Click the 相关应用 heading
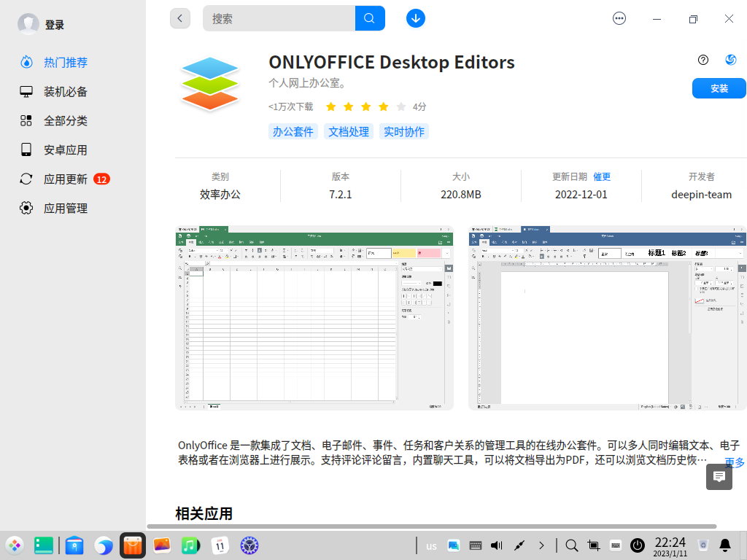The width and height of the screenshot is (747, 560). [204, 513]
